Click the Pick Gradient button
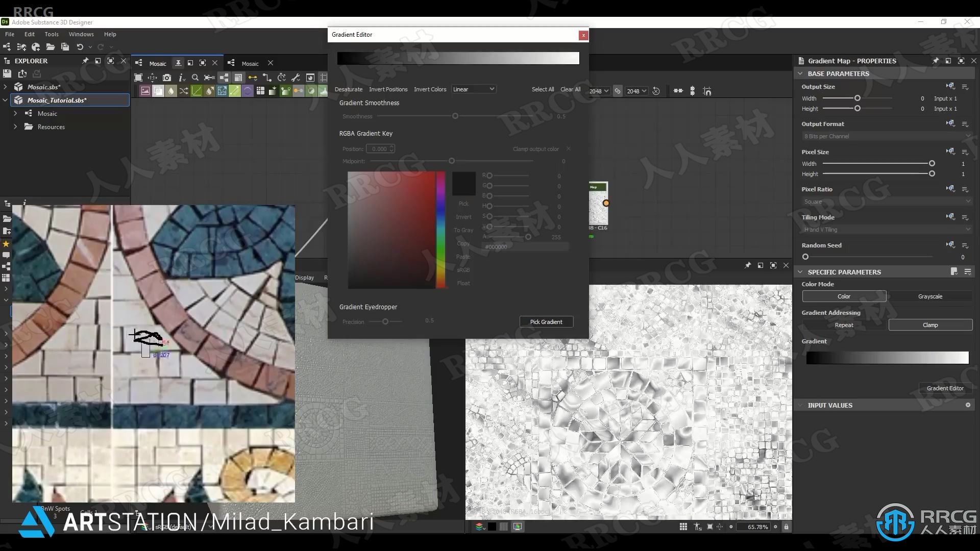980x551 pixels. tap(545, 321)
